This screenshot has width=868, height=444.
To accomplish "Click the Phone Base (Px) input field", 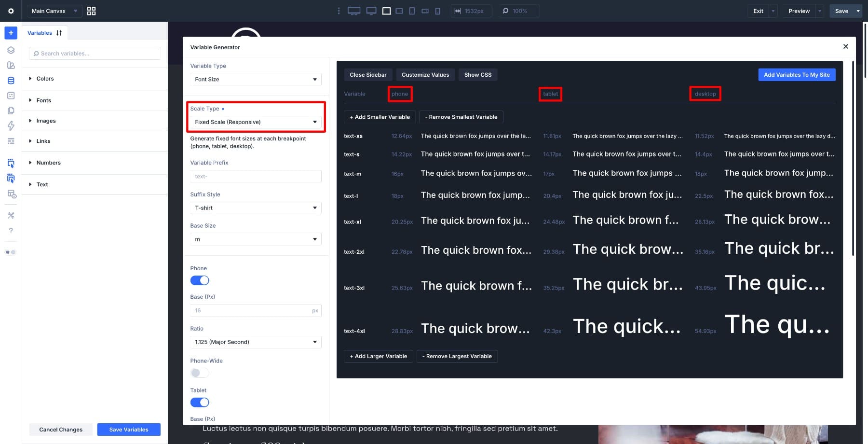I will tap(256, 311).
